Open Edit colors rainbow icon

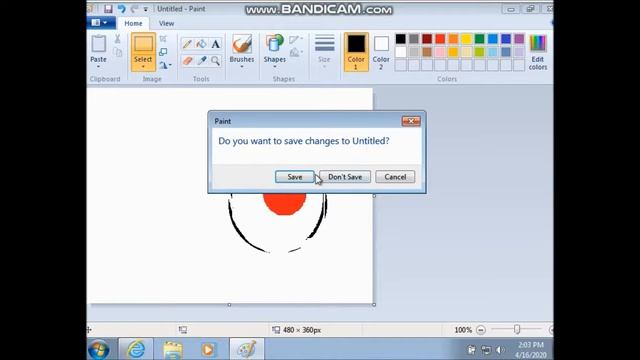538,44
